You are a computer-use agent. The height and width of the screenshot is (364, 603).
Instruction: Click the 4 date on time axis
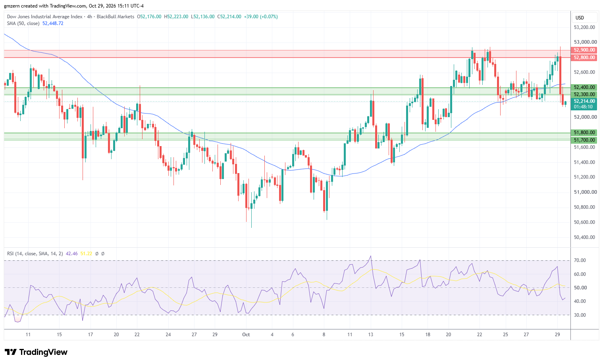pyautogui.click(x=272, y=335)
